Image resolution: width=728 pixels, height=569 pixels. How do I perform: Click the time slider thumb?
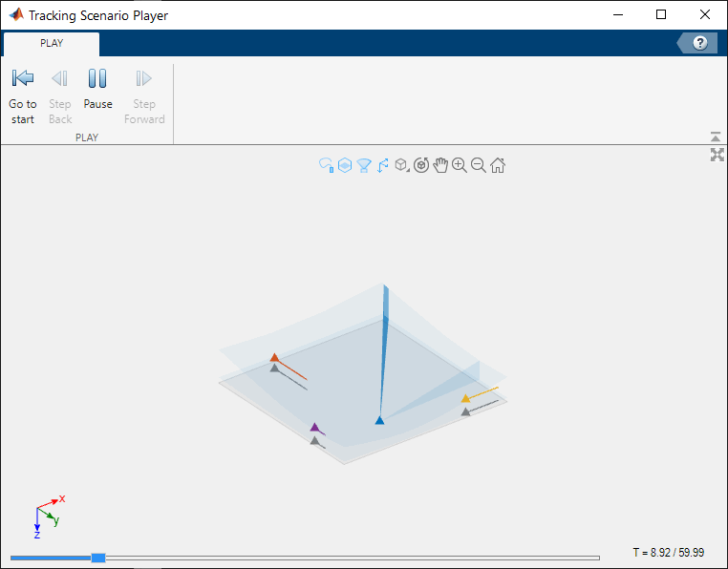coord(98,558)
